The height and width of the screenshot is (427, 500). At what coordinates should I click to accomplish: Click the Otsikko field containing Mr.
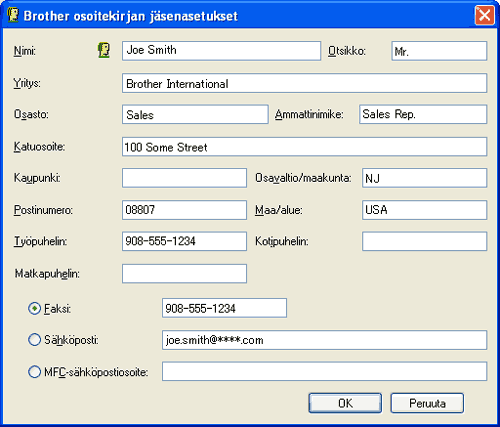(439, 51)
